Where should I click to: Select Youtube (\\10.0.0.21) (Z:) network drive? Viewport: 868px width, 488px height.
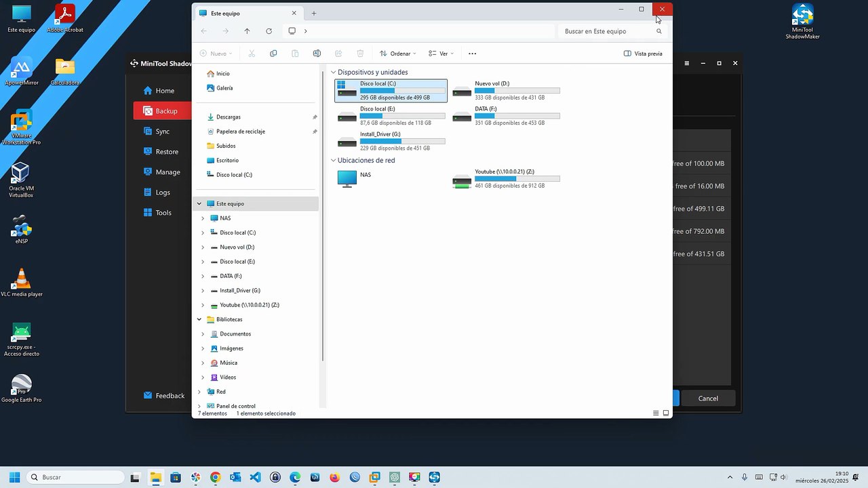[x=506, y=179]
